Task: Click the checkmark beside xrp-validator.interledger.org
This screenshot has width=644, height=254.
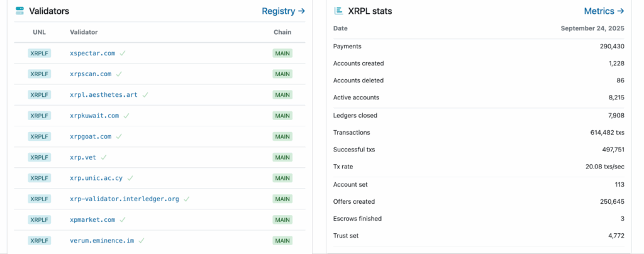Action: coord(187,199)
